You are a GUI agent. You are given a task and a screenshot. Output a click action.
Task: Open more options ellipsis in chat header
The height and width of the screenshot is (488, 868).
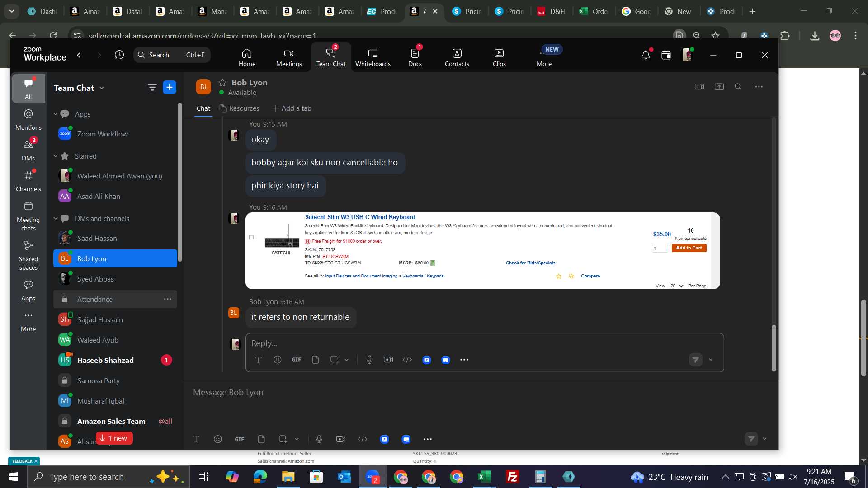click(x=759, y=87)
